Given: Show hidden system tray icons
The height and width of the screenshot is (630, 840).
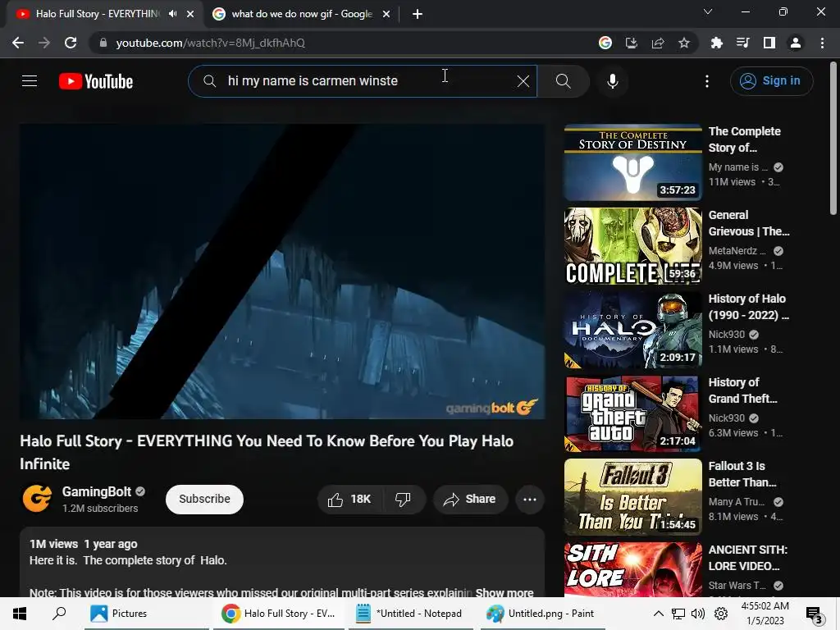Looking at the screenshot, I should (659, 614).
